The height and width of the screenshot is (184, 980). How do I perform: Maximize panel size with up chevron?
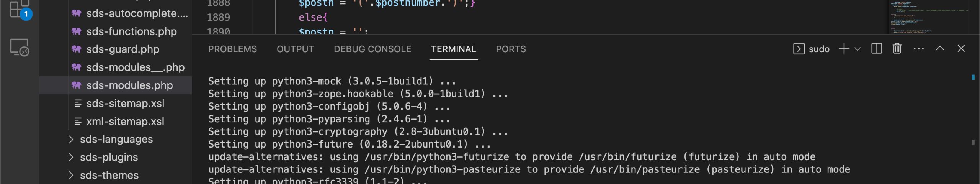[x=940, y=48]
